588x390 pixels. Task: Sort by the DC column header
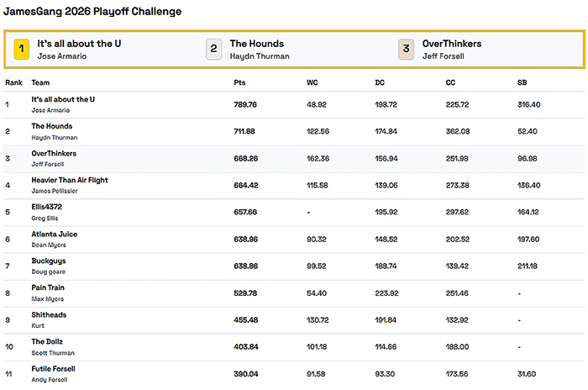pyautogui.click(x=380, y=82)
